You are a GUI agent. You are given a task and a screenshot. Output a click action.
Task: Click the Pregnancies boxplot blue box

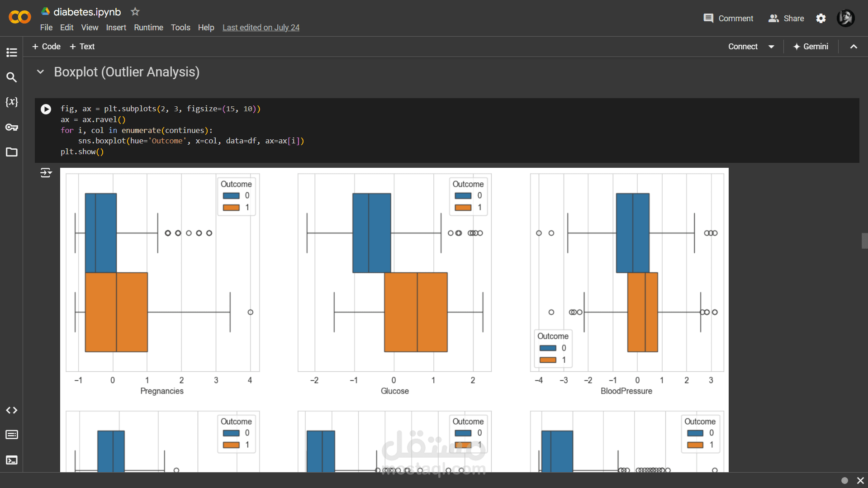pos(101,233)
